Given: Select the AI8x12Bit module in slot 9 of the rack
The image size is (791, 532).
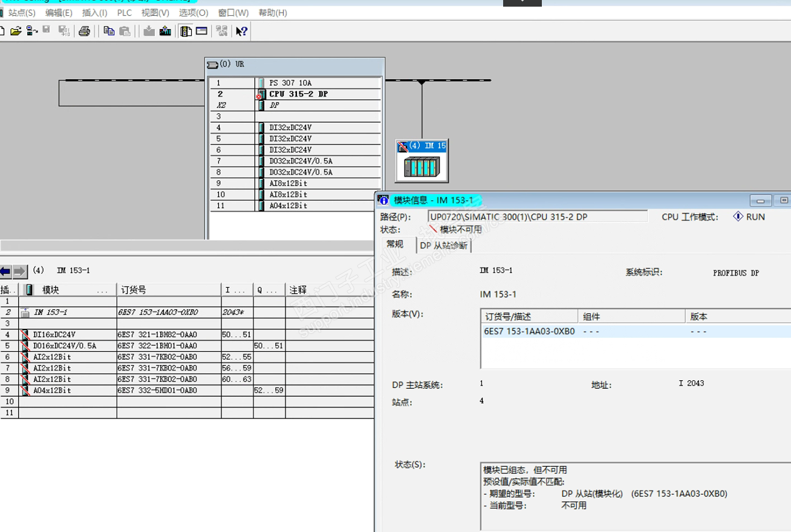Looking at the screenshot, I should click(x=296, y=183).
